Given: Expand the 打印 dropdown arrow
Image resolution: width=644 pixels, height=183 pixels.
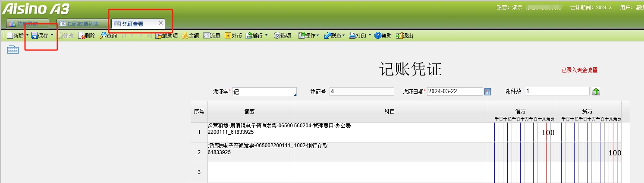Looking at the screenshot, I should (370, 36).
